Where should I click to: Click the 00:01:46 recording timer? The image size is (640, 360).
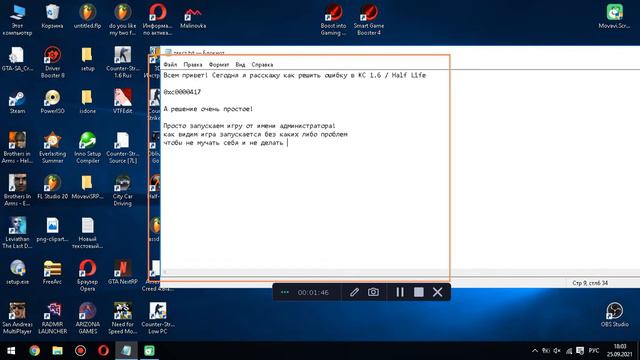pyautogui.click(x=313, y=293)
